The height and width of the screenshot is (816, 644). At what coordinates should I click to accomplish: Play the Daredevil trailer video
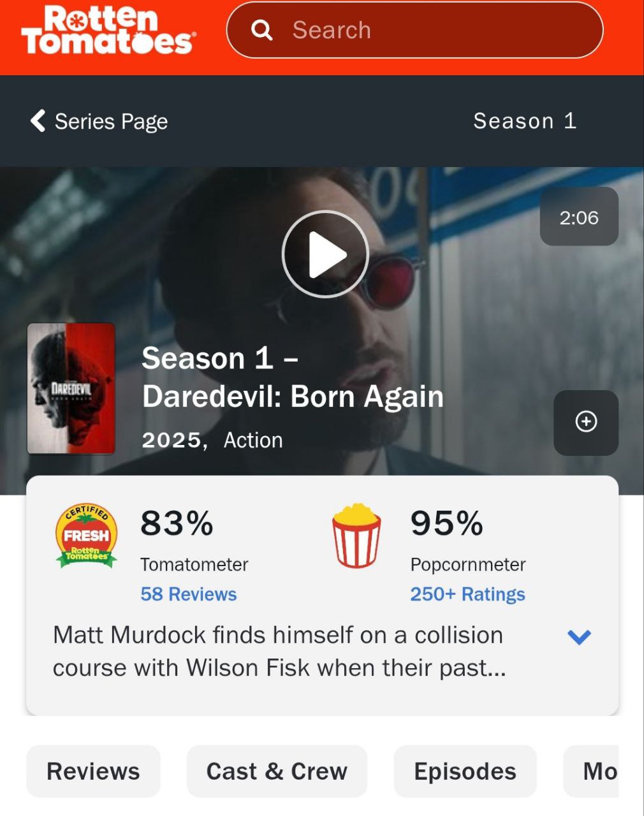[x=325, y=254]
